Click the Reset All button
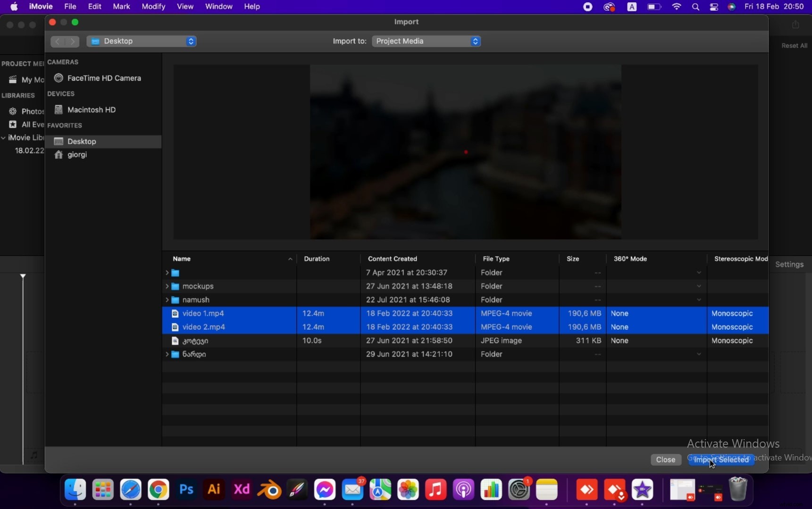The image size is (812, 509). pyautogui.click(x=794, y=45)
